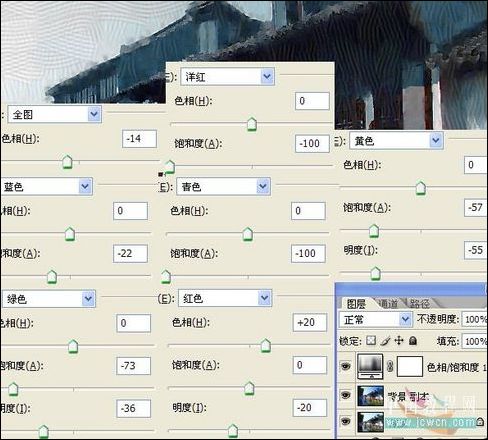Click the 红色 hue field showing +20
The height and width of the screenshot is (440, 488).
click(310, 322)
